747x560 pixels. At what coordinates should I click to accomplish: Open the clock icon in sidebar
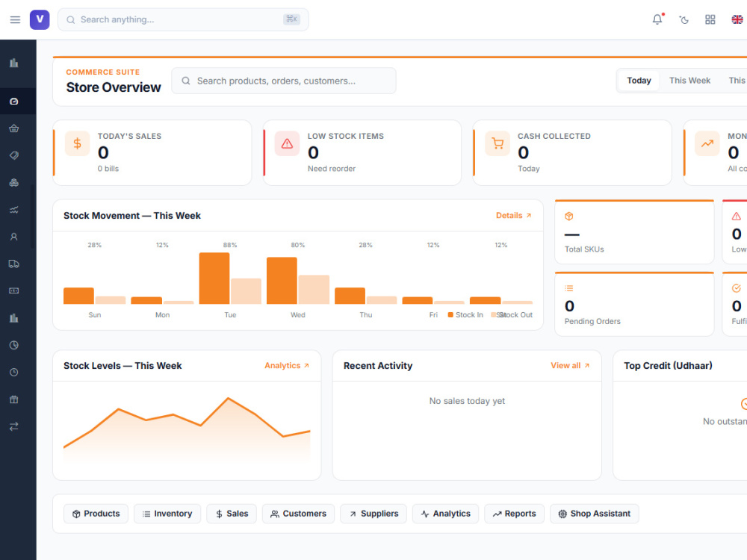(x=13, y=373)
